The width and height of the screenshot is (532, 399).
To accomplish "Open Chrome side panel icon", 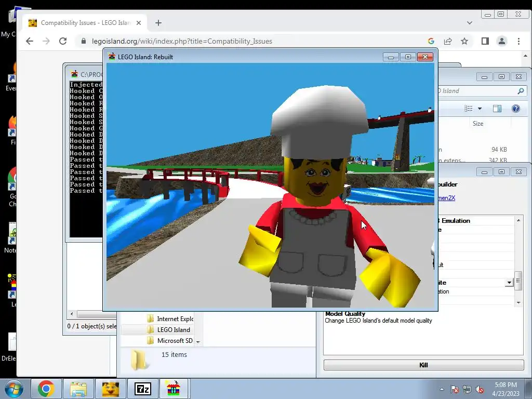I will point(485,41).
